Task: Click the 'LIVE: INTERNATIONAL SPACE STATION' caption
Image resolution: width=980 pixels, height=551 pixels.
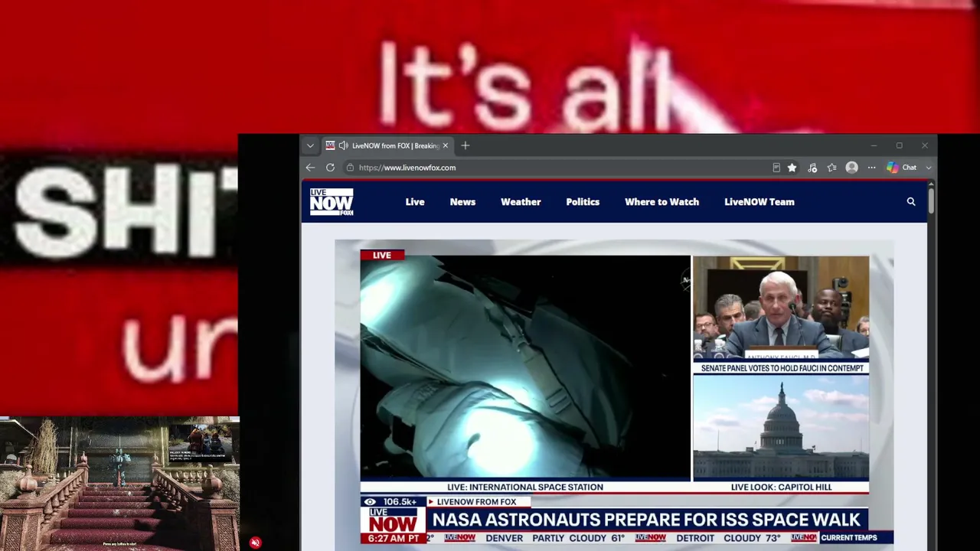Action: pos(525,487)
